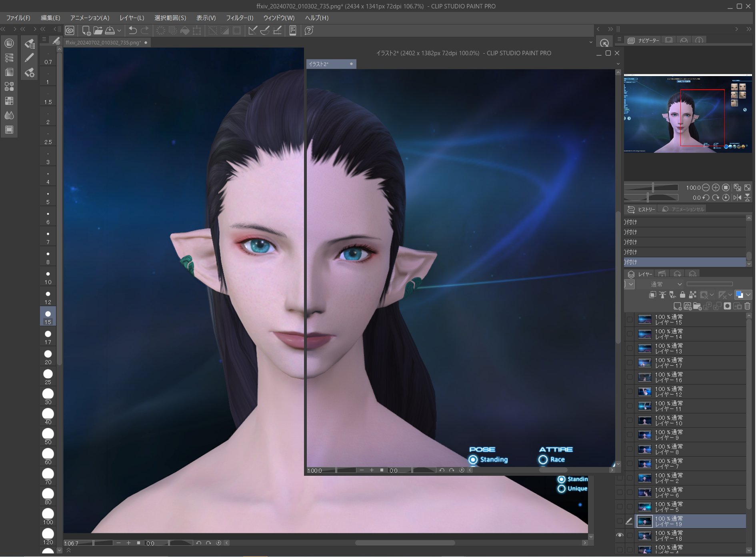Image resolution: width=756 pixels, height=557 pixels.
Task: Click Clip to Layer Below icon
Action: [653, 295]
